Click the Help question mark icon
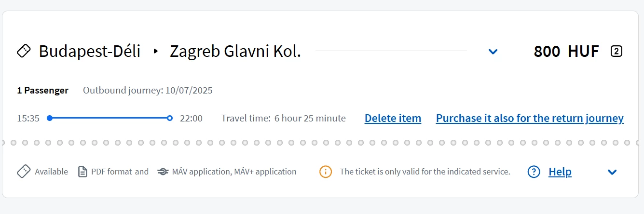The image size is (644, 214). click(534, 172)
